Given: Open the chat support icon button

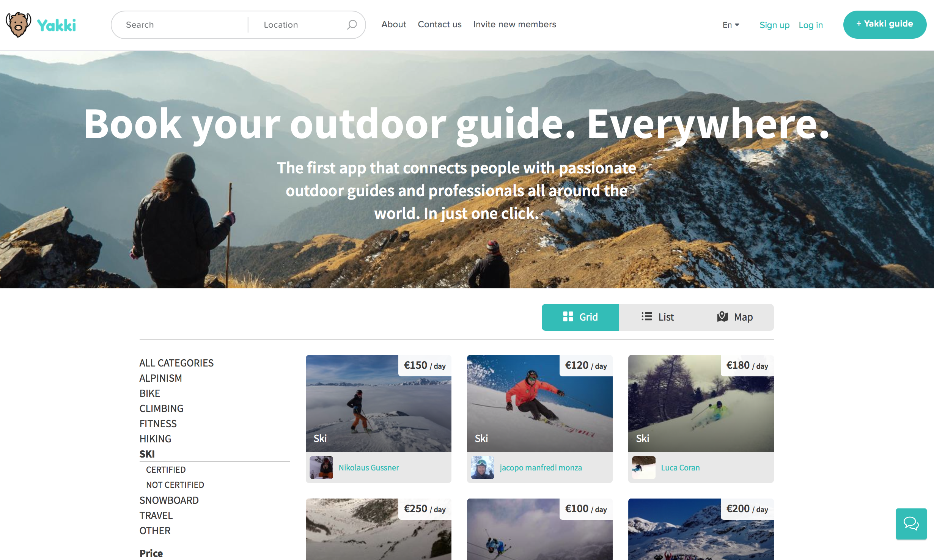Looking at the screenshot, I should click(911, 524).
